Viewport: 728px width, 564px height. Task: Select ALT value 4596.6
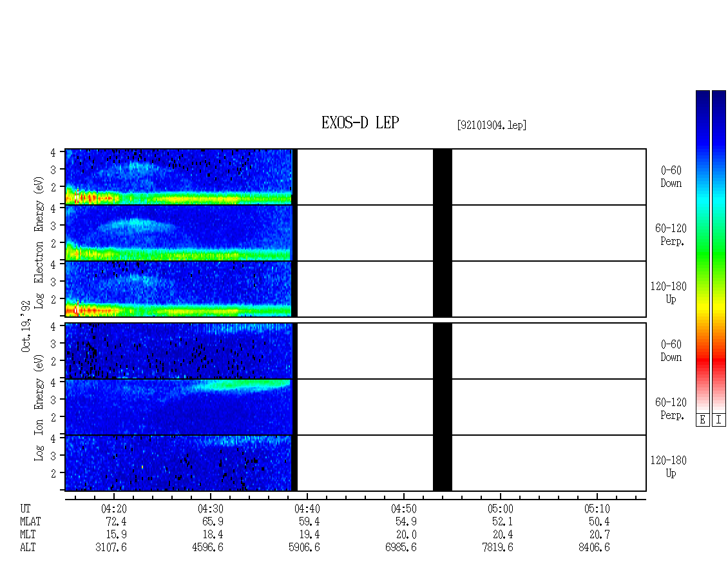[207, 548]
